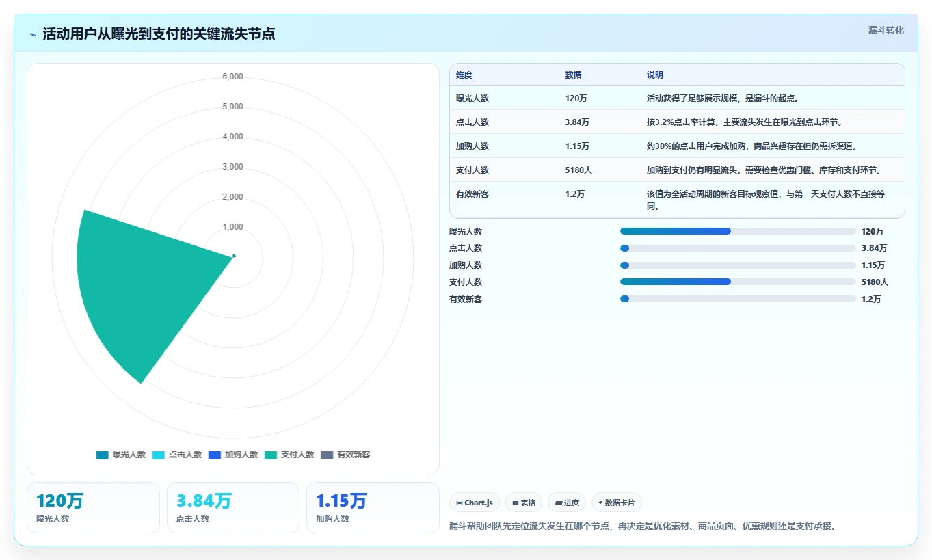Click the 维度 column header
Viewport: 932px width, 560px height.
[464, 75]
